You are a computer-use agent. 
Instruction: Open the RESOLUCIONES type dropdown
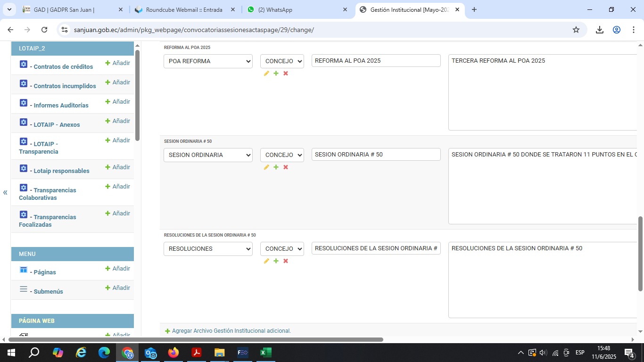(208, 249)
